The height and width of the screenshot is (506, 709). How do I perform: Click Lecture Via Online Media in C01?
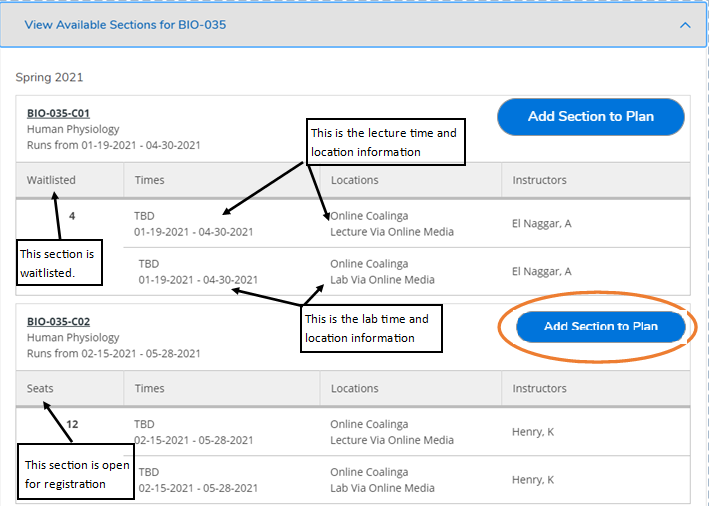[392, 232]
